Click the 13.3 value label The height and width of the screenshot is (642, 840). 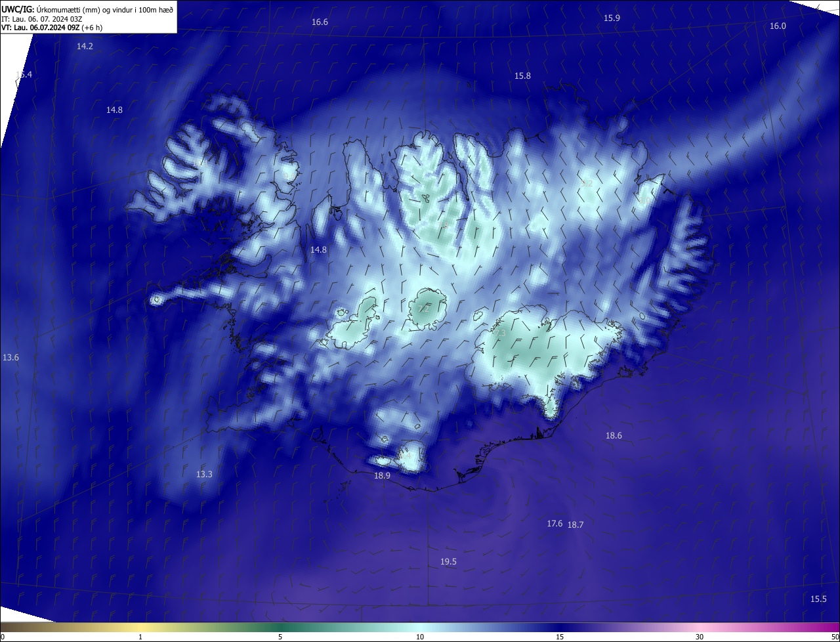204,475
